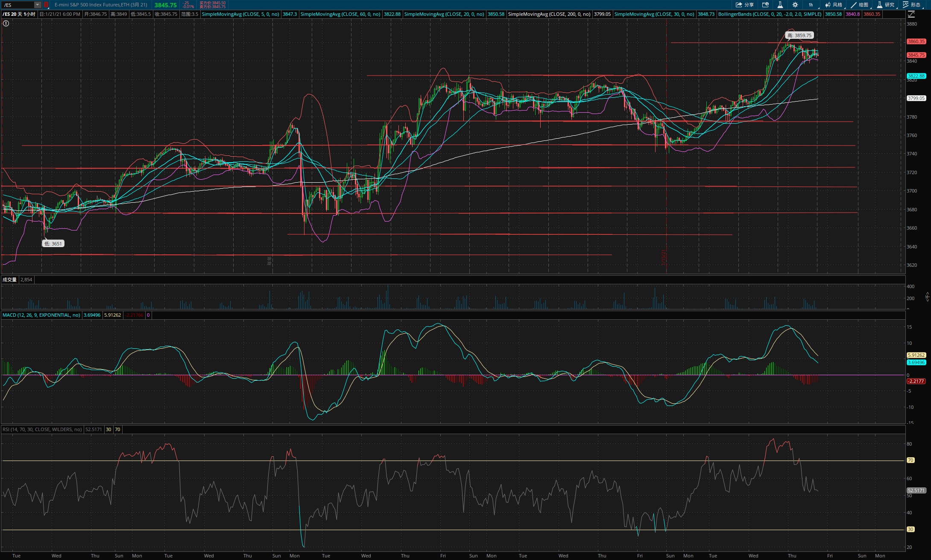Click the 3847.3 SMA 5 value
Screen dimensions: 931x560
click(290, 14)
